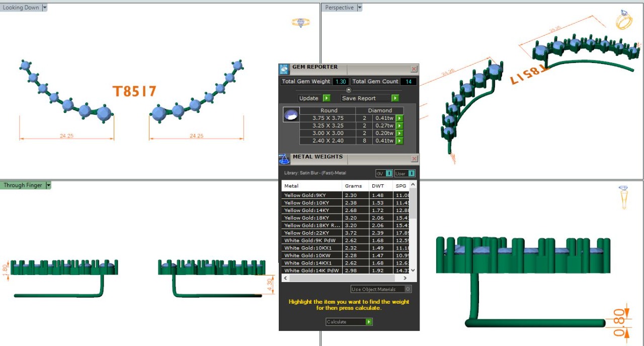The image size is (644, 346).
Task: Click the side-view ring icon in bottom-right viewport
Action: (x=624, y=197)
